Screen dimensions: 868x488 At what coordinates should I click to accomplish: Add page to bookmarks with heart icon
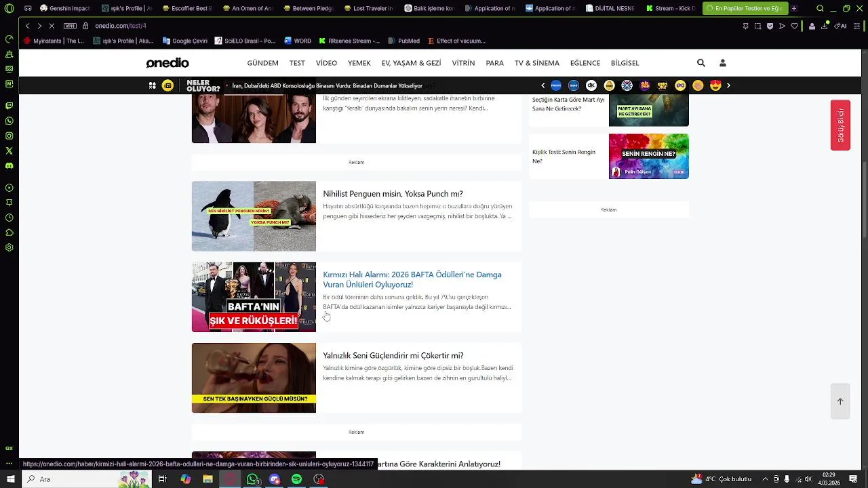pyautogui.click(x=795, y=26)
